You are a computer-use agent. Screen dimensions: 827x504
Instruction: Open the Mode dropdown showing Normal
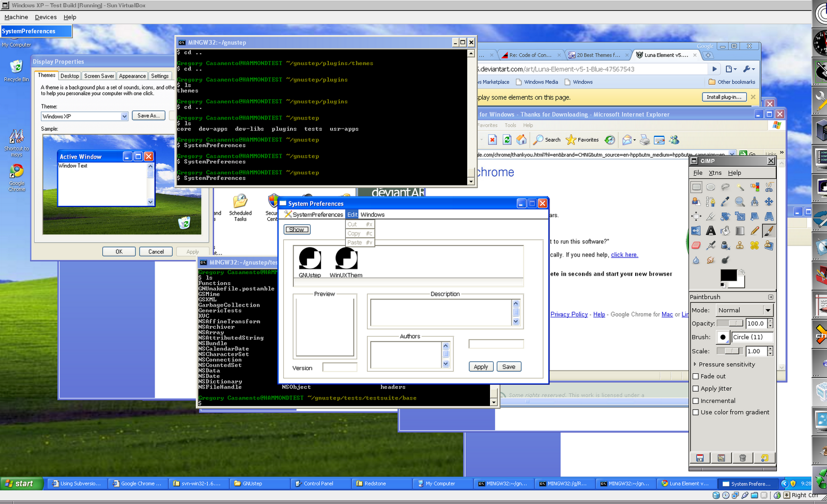click(744, 310)
